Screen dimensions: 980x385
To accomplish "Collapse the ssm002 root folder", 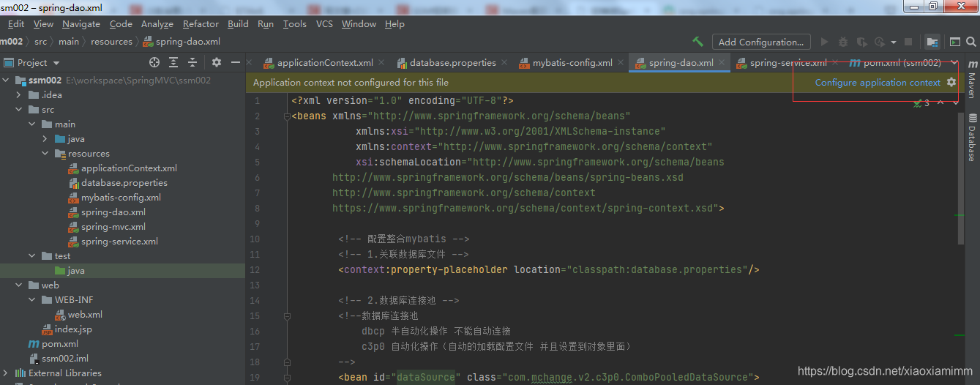I will 7,81.
